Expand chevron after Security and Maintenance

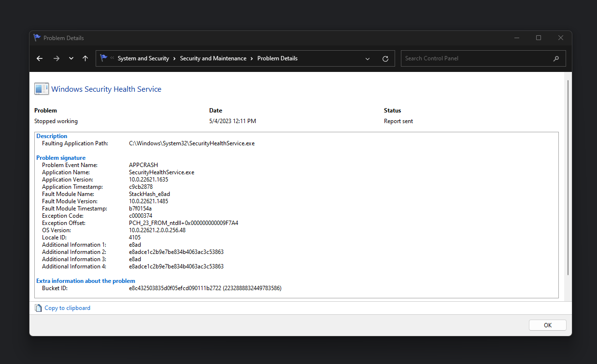click(x=252, y=58)
